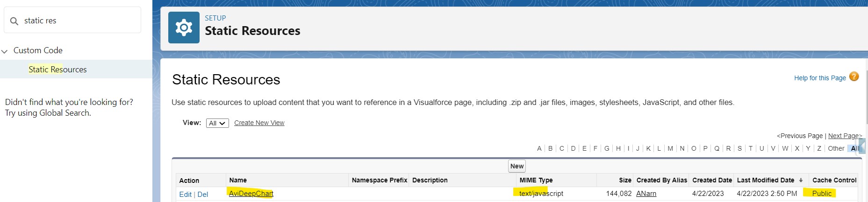This screenshot has height=202, width=868.
Task: Select Custom Code in setup tree
Action: pos(38,50)
